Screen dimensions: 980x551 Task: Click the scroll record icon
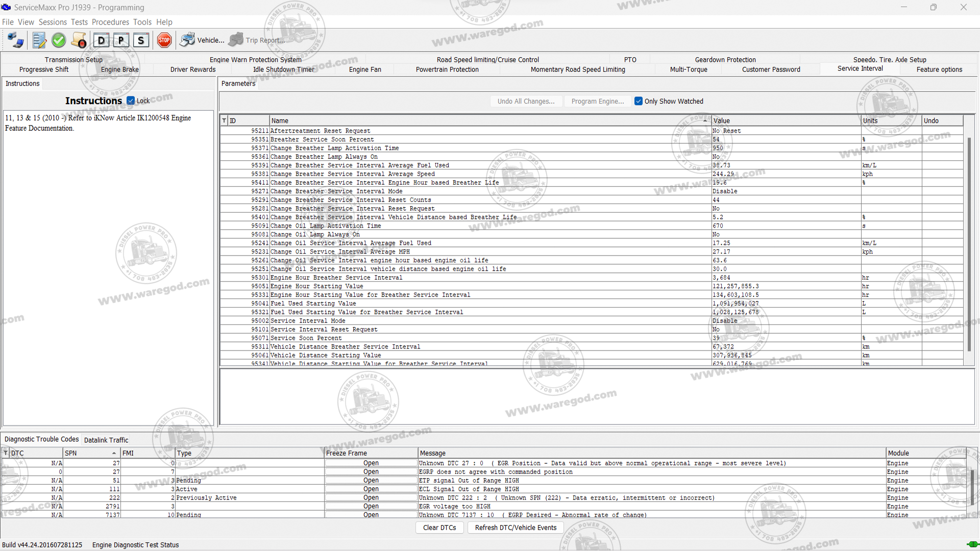coord(79,40)
